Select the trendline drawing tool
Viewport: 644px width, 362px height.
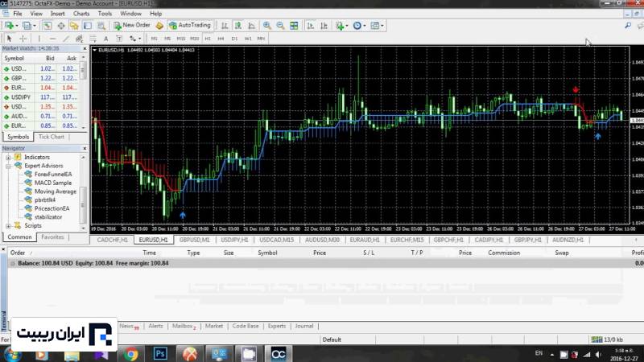coord(65,38)
